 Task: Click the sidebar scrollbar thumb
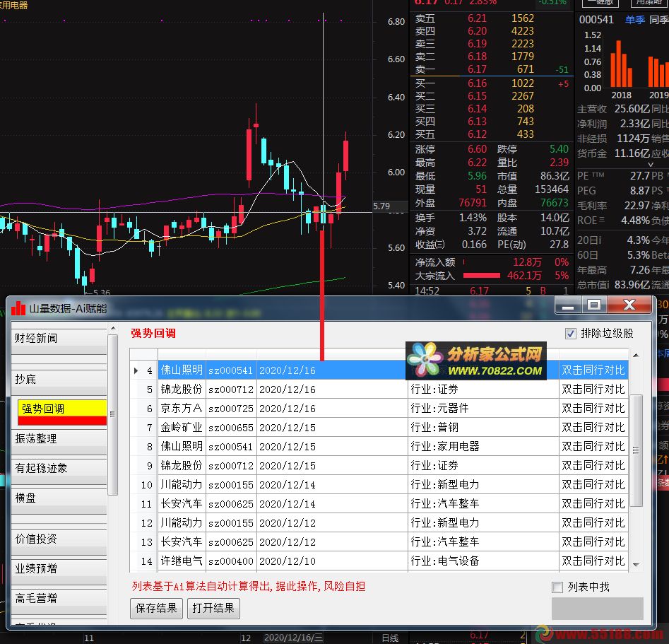pos(112,414)
